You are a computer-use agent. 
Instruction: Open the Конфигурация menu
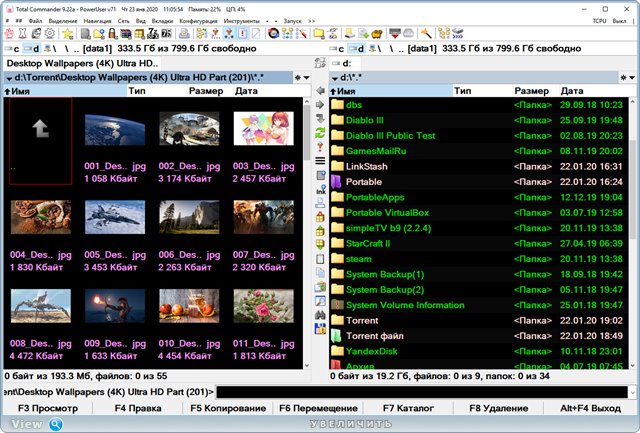pyautogui.click(x=198, y=21)
